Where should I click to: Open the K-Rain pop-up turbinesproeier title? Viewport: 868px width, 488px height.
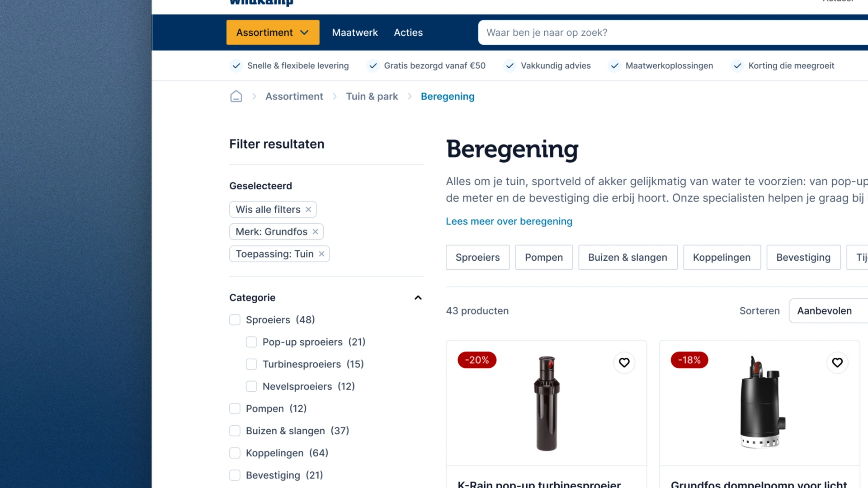(539, 483)
